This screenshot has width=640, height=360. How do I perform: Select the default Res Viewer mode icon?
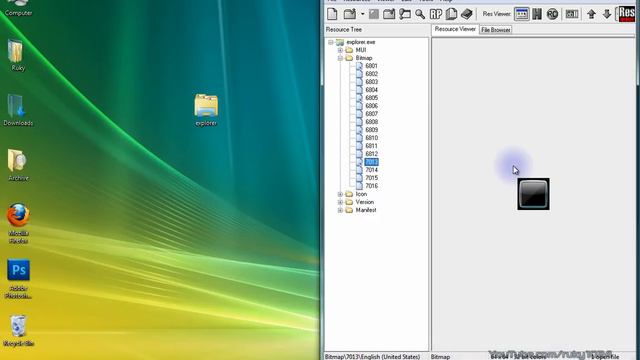522,14
